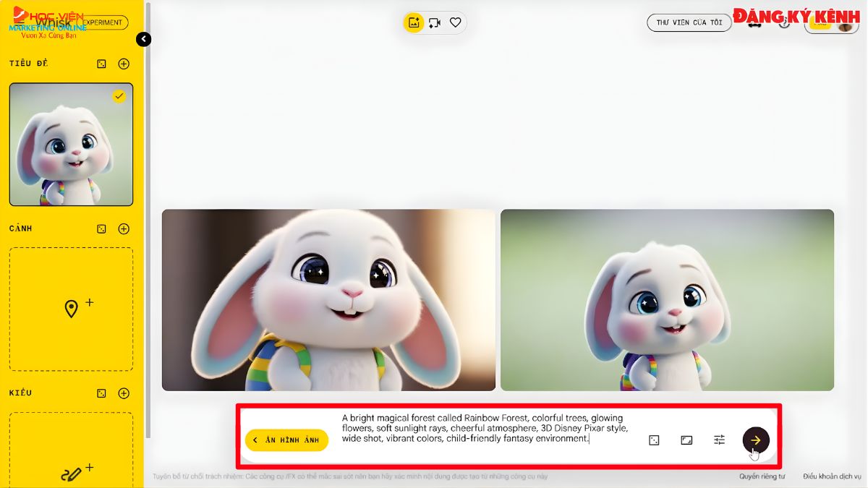This screenshot has height=488, width=868.
Task: Submit the prompt with the arrow button
Action: [x=755, y=439]
